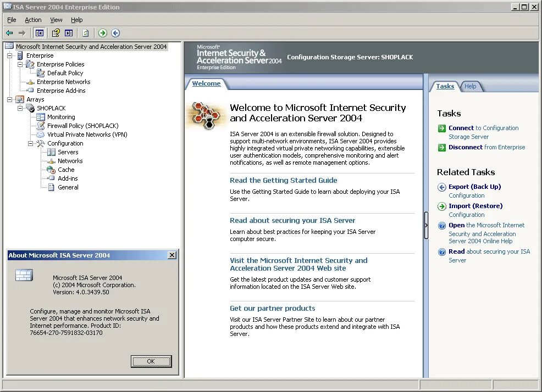Viewport: 542px width, 392px height.
Task: Click the Enterprise Networks icon
Action: [x=31, y=82]
